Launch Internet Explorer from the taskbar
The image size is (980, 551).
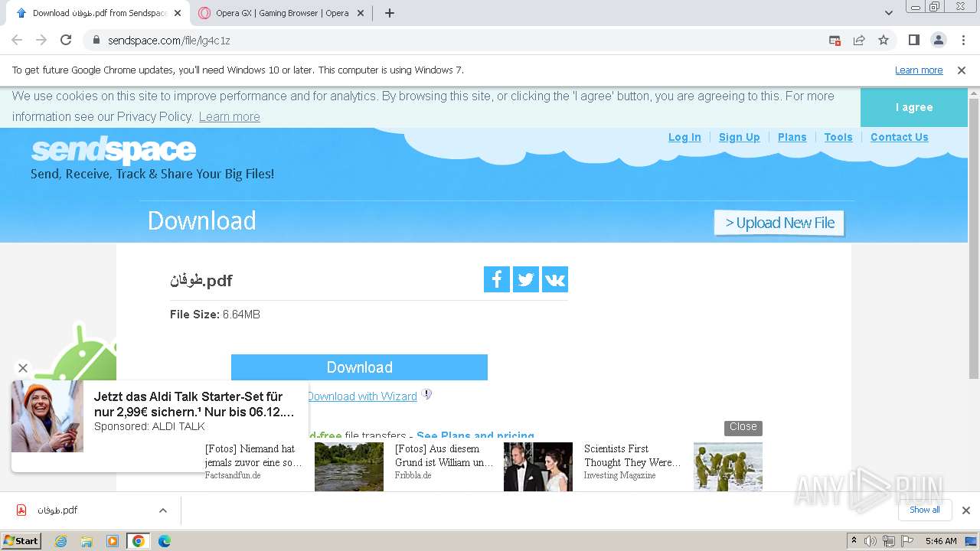[60, 541]
